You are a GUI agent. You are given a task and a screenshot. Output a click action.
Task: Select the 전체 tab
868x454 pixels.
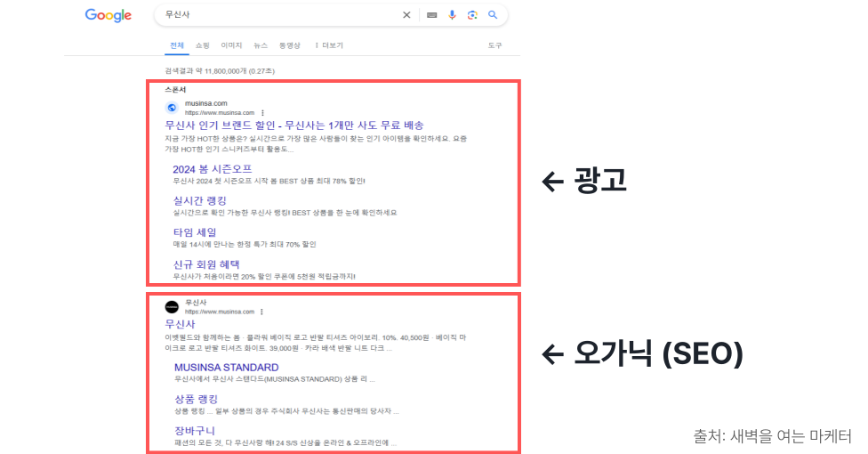coord(177,45)
